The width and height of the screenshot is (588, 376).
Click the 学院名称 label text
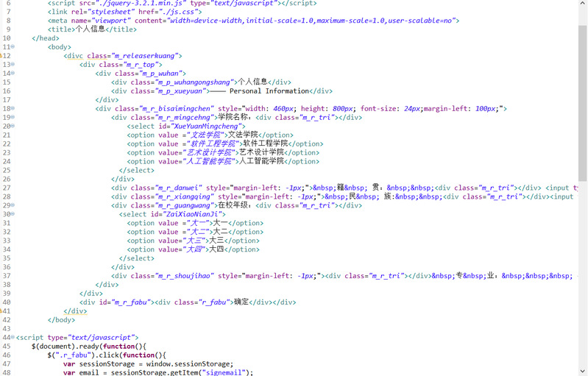pos(233,117)
